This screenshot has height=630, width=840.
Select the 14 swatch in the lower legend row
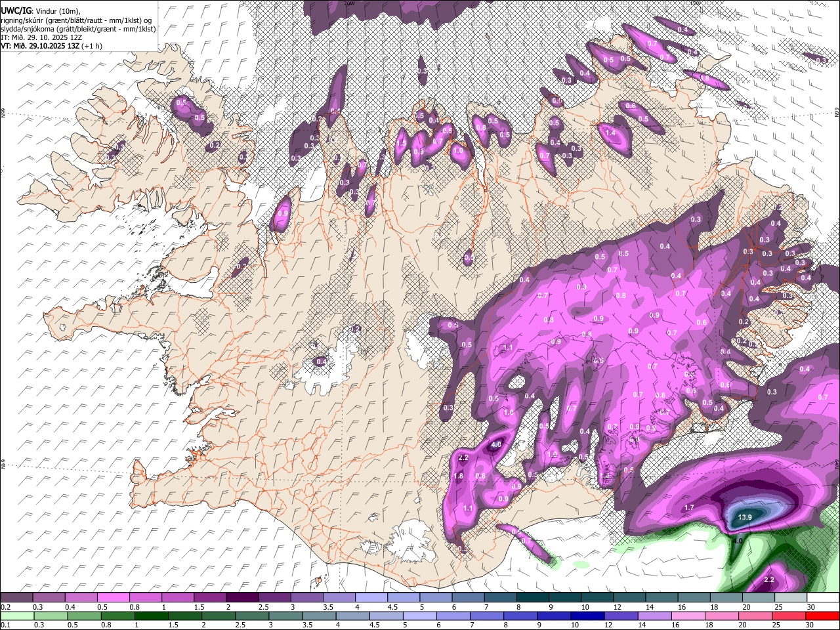655,616
